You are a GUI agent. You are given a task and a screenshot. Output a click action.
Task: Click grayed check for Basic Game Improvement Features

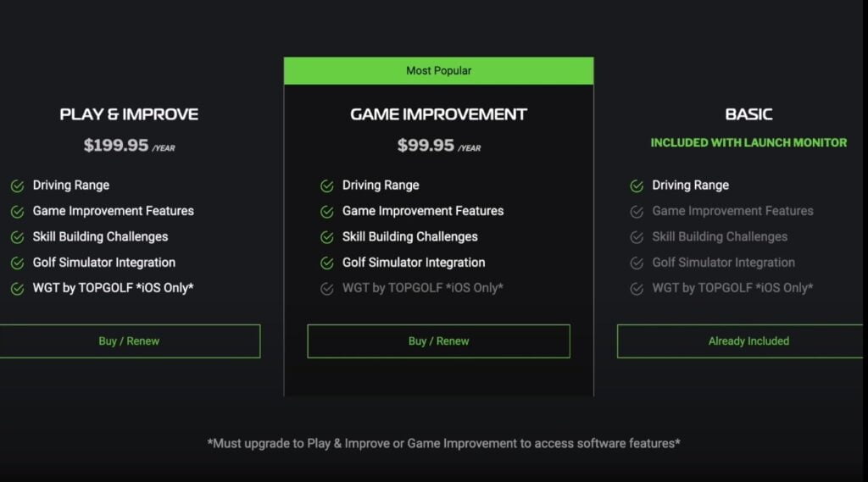(x=637, y=212)
